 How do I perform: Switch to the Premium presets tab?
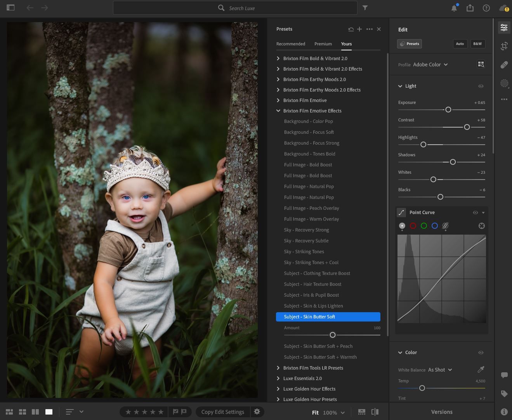pos(323,44)
